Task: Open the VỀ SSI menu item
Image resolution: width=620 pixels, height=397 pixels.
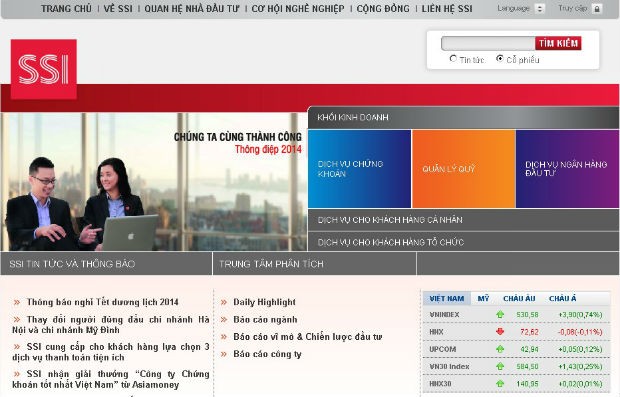Action: coord(118,9)
